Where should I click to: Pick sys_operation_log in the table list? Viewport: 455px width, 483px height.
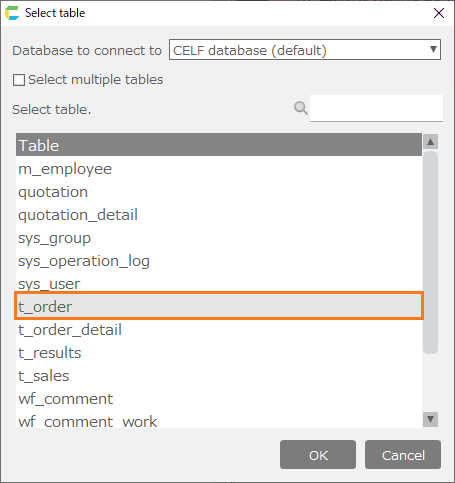pos(219,261)
